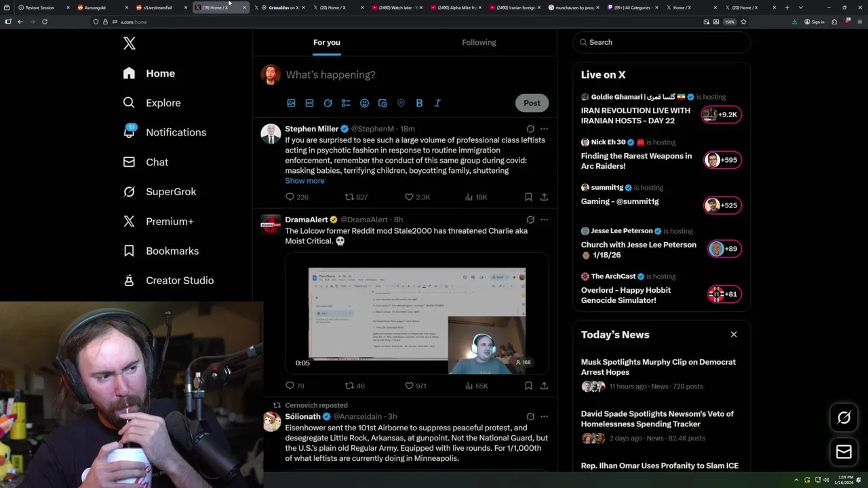
Task: Open Chat from the sidebar
Action: point(146,162)
